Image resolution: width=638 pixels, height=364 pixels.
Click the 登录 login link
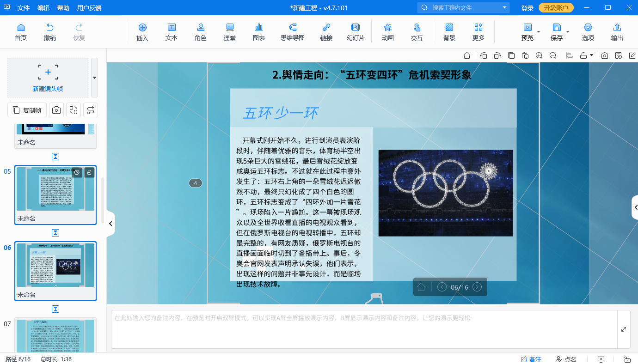click(528, 8)
